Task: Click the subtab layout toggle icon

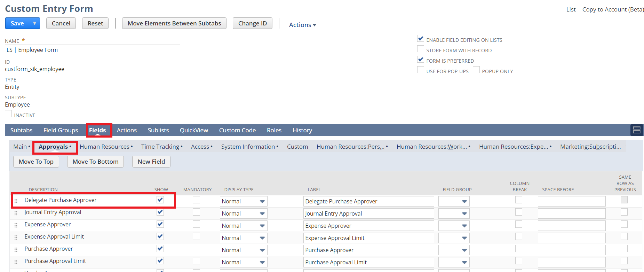Action: point(637,130)
